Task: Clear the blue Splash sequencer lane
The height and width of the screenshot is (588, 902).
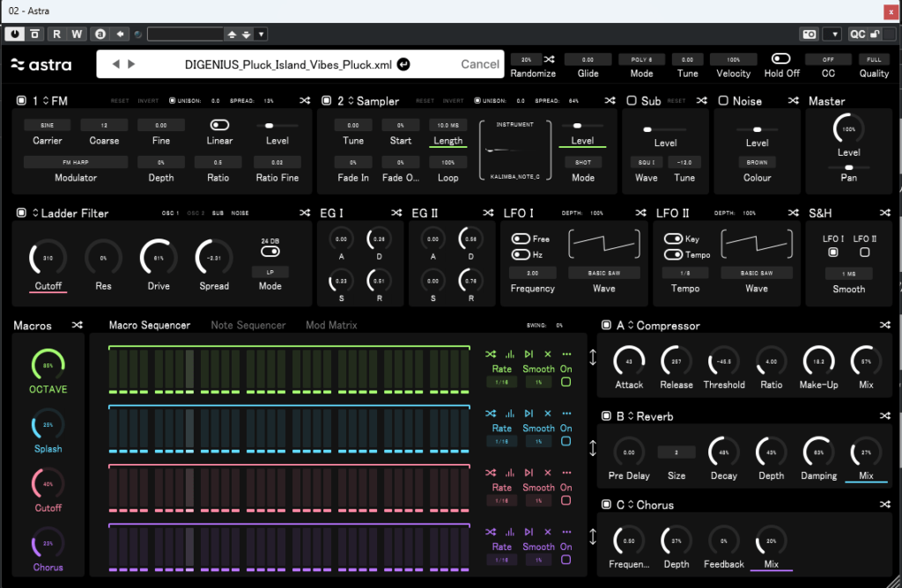Action: (548, 413)
